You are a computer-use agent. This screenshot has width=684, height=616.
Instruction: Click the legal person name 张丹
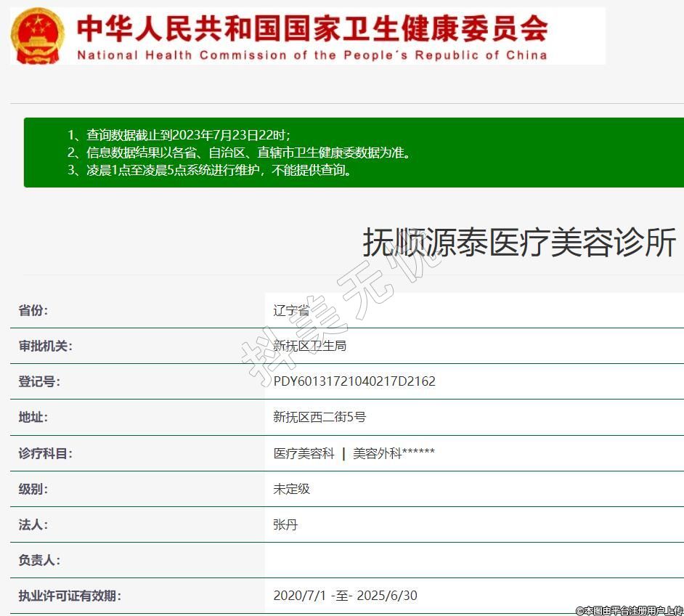coord(285,524)
